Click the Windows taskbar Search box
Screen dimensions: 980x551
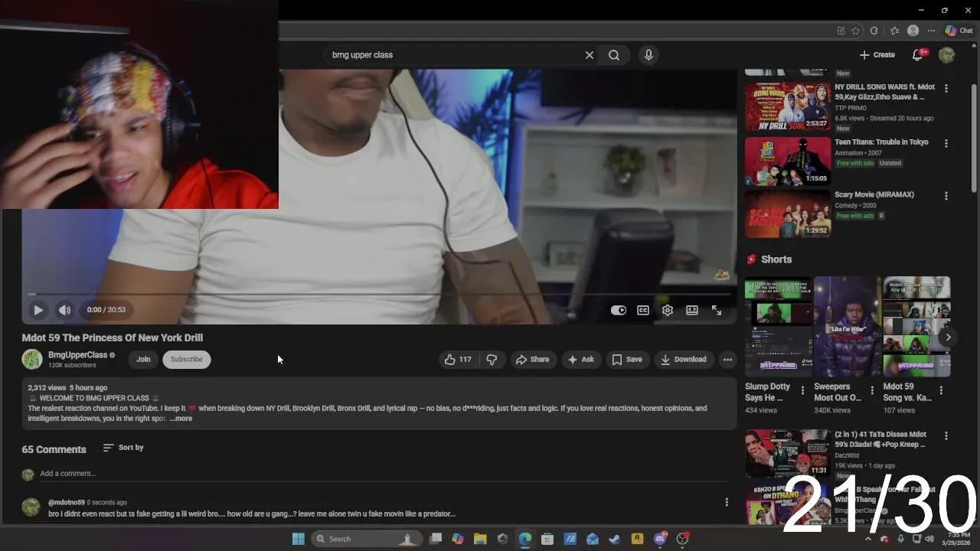pyautogui.click(x=367, y=539)
